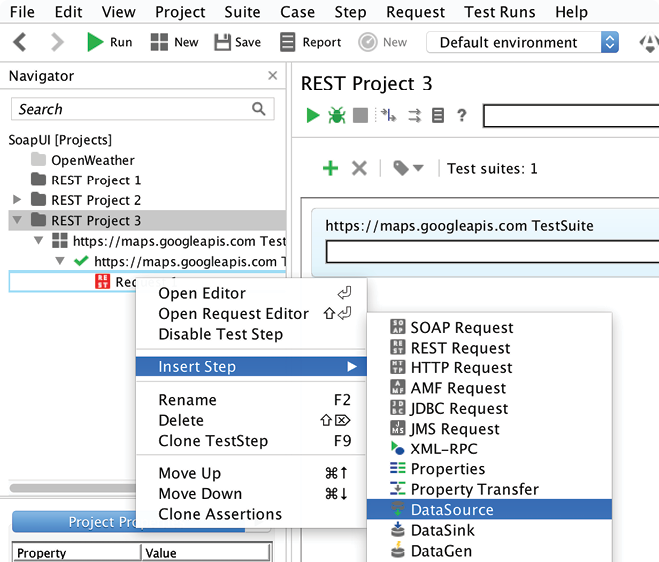The height and width of the screenshot is (562, 659).
Task: Click the grey stop square icon
Action: 360,115
